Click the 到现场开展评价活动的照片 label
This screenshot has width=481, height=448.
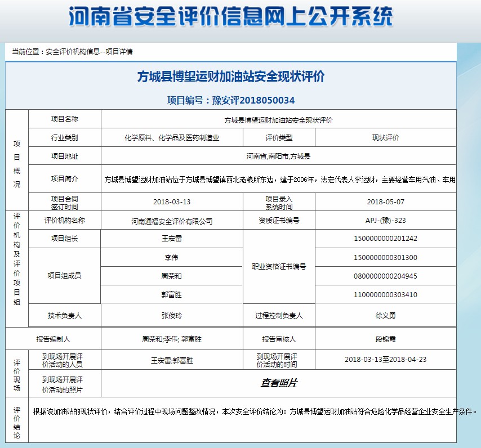tap(63, 384)
